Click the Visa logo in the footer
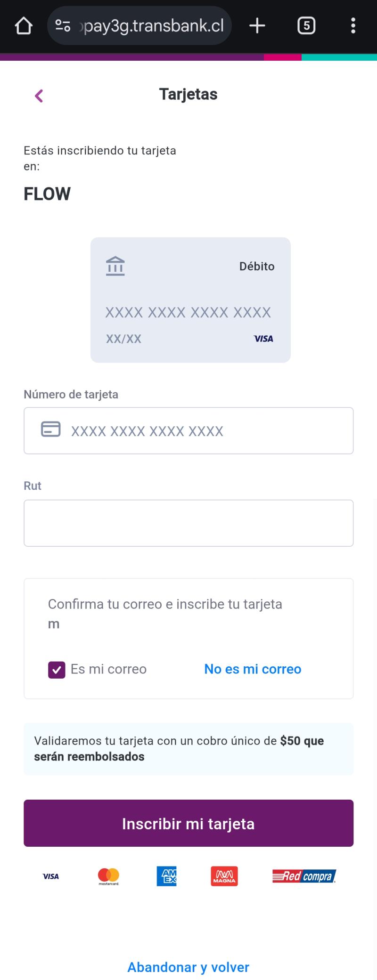The height and width of the screenshot is (980, 377). click(x=51, y=876)
